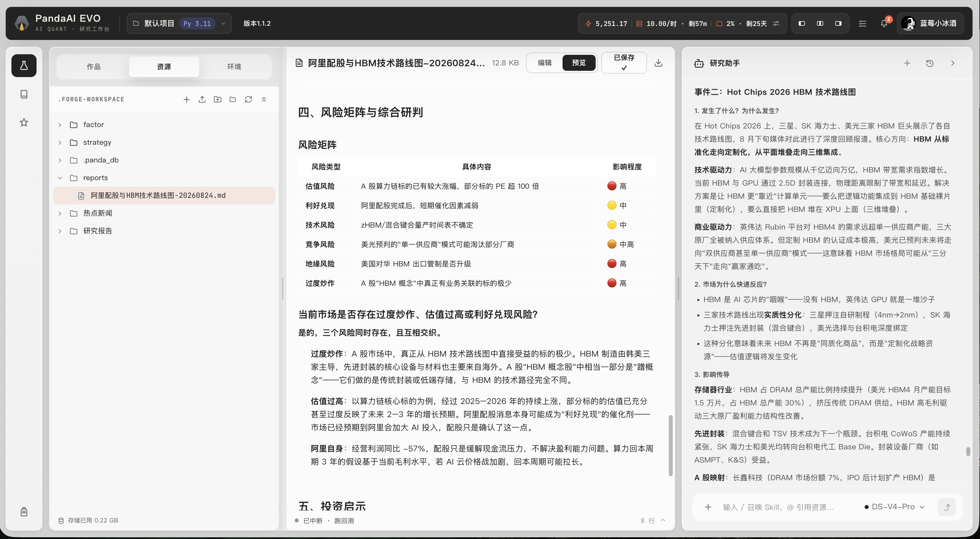Open notification bell with badge
980x539 pixels.
click(x=884, y=23)
